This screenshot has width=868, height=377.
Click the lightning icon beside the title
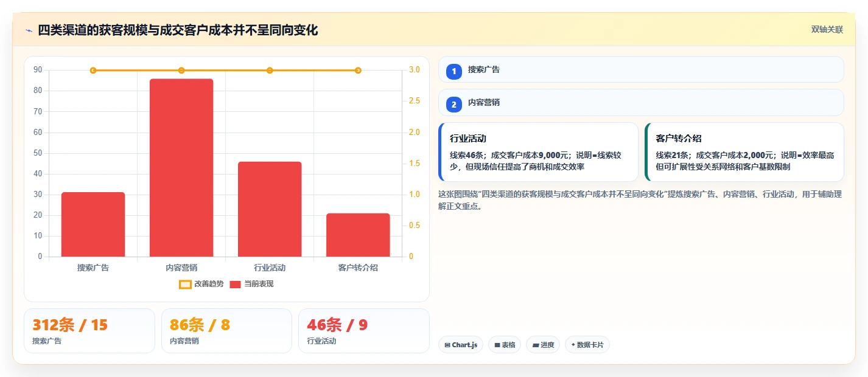(x=29, y=30)
